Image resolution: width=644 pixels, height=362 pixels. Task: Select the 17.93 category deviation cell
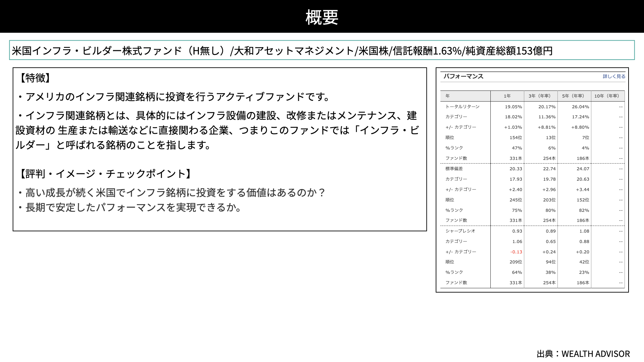516,179
